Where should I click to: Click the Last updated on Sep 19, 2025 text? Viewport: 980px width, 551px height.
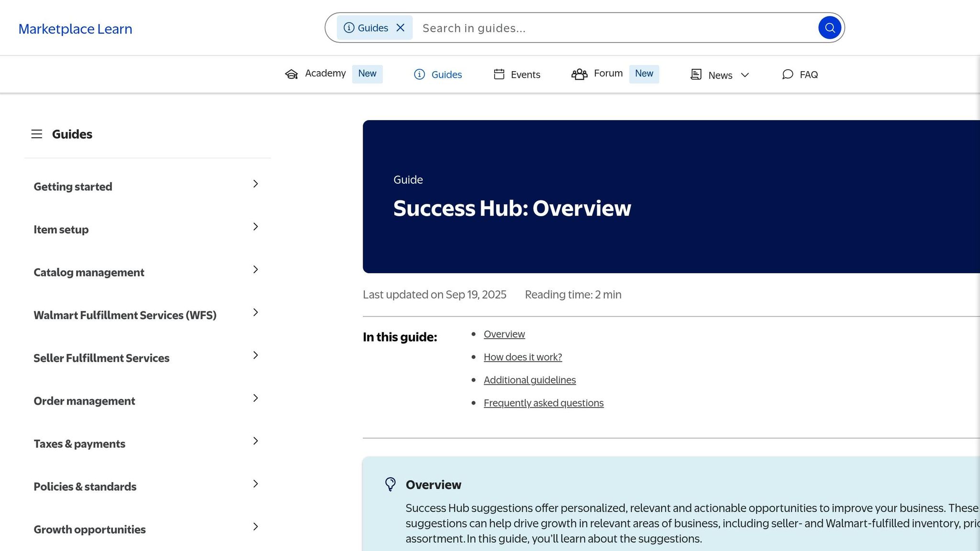(x=434, y=295)
